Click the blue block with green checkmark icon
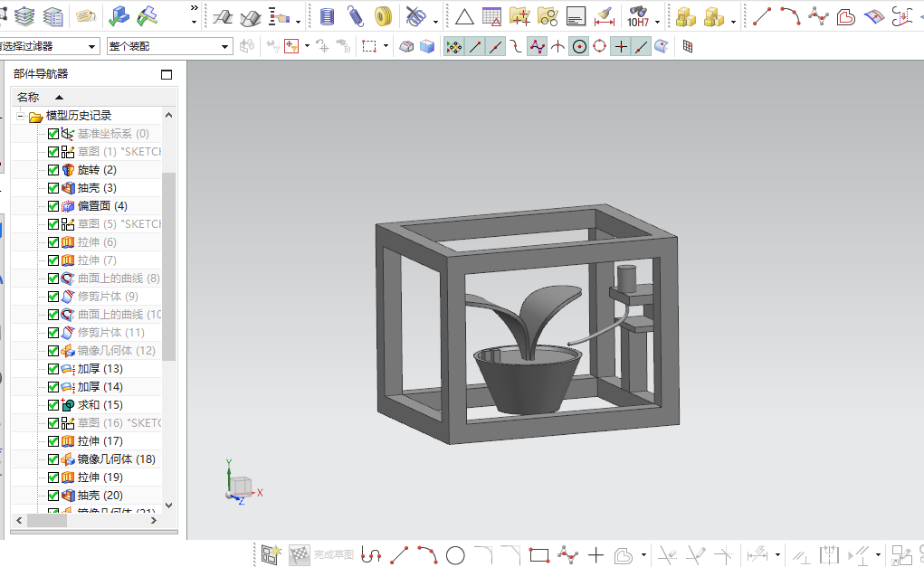924x567 pixels. click(119, 16)
